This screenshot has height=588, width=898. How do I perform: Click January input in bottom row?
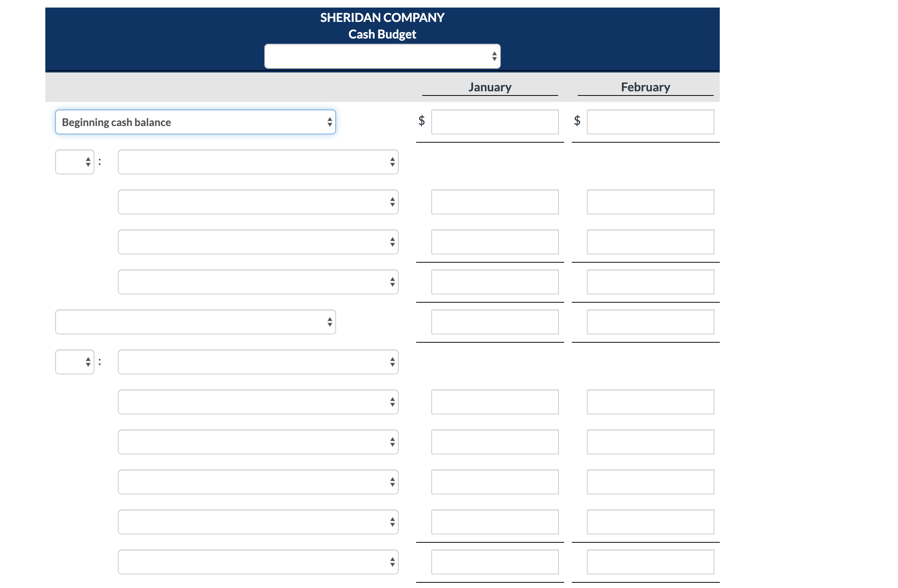pyautogui.click(x=495, y=562)
